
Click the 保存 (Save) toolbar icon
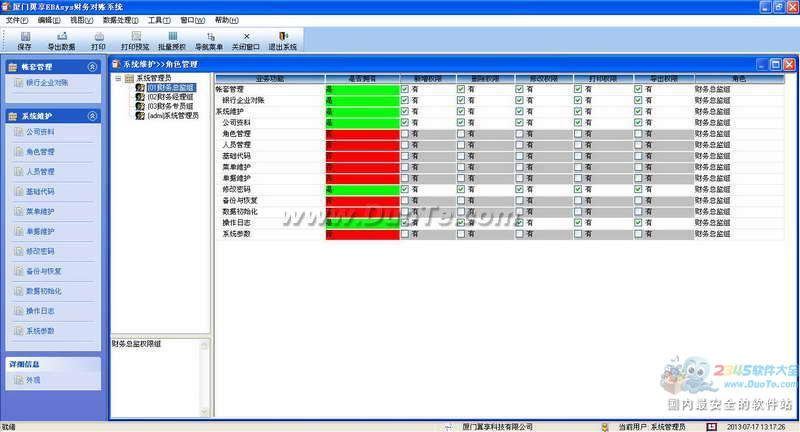click(24, 41)
